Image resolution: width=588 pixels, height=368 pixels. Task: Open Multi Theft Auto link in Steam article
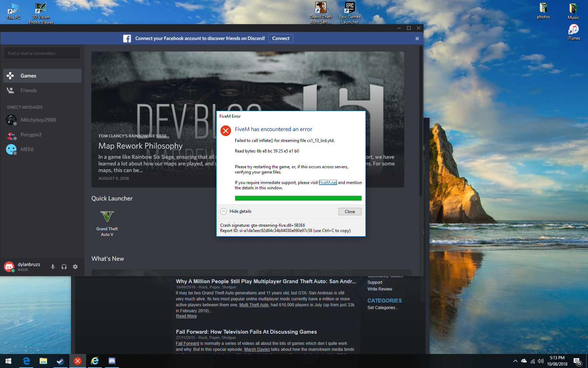pos(254,305)
